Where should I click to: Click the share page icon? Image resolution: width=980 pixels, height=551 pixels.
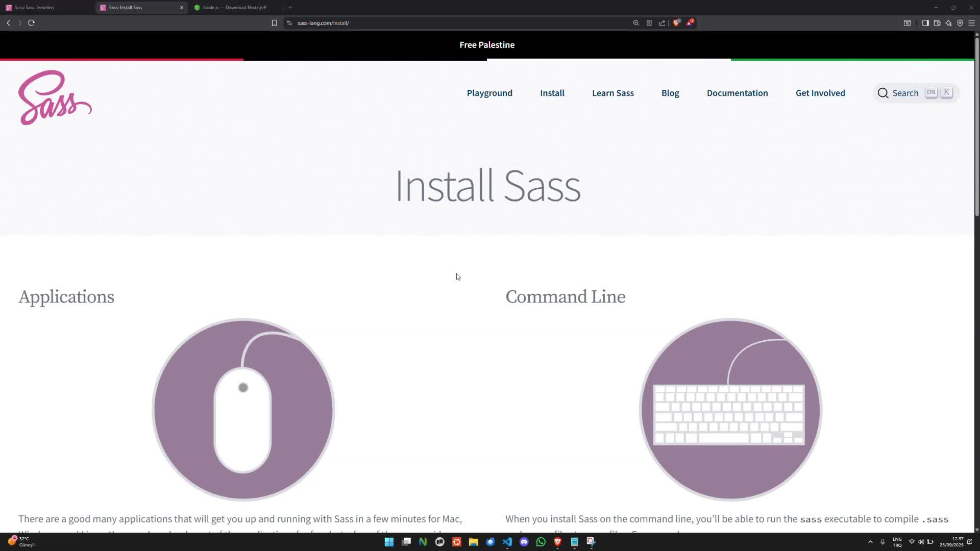[x=662, y=23]
